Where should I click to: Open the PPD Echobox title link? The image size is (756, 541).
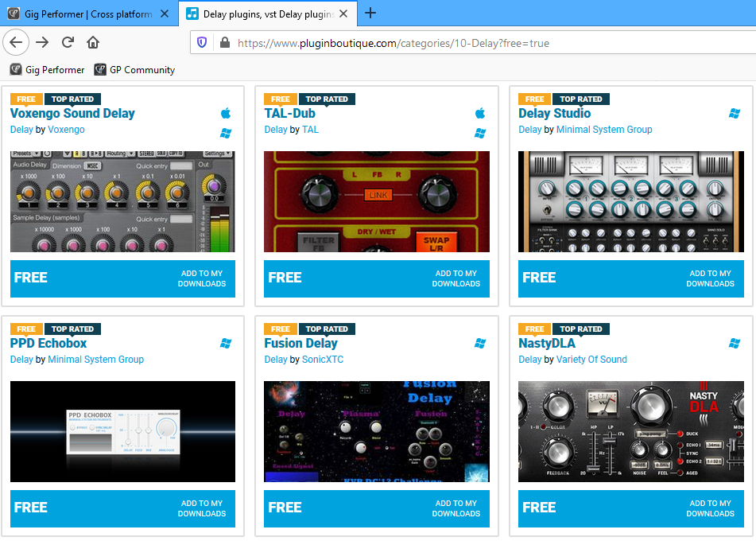[48, 343]
